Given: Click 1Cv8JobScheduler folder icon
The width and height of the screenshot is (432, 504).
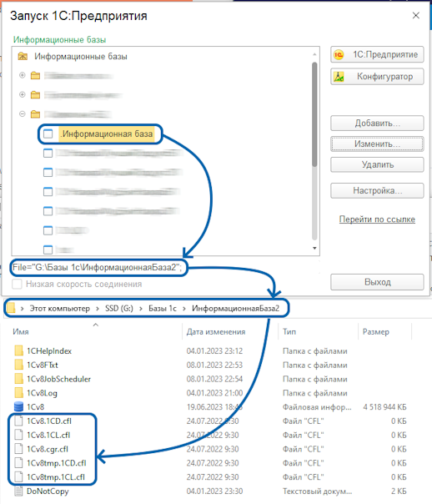Looking at the screenshot, I should pyautogui.click(x=18, y=379).
